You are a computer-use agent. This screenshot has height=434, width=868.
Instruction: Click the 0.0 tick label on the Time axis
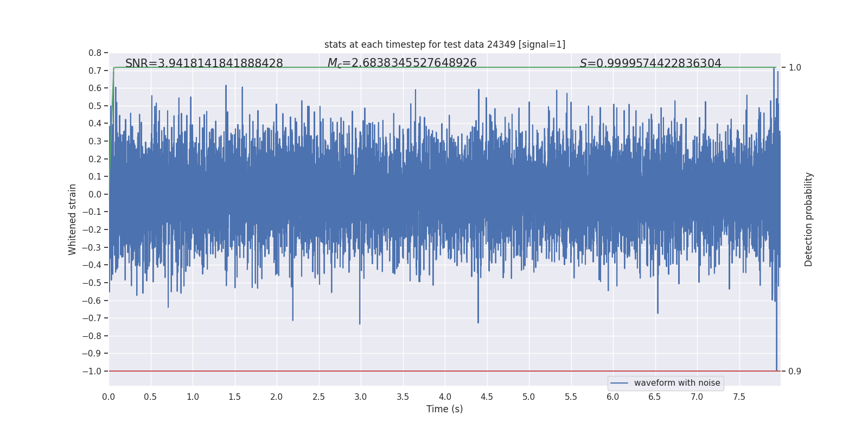coord(108,397)
